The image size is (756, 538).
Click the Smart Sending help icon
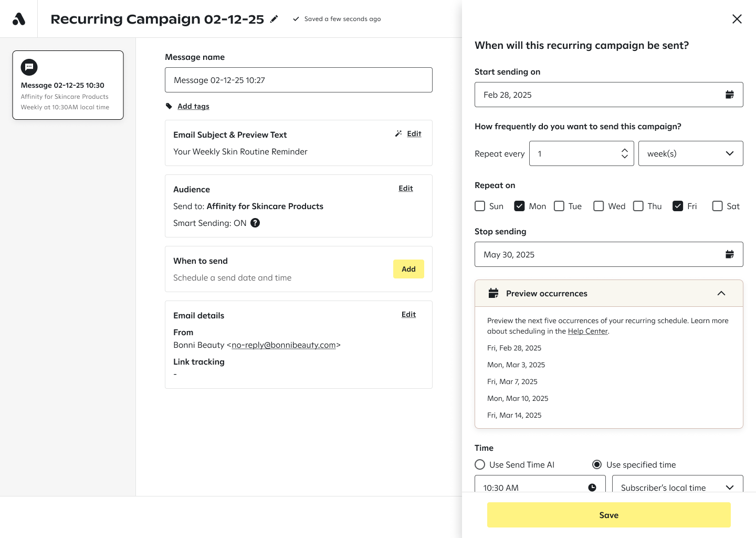(x=255, y=223)
